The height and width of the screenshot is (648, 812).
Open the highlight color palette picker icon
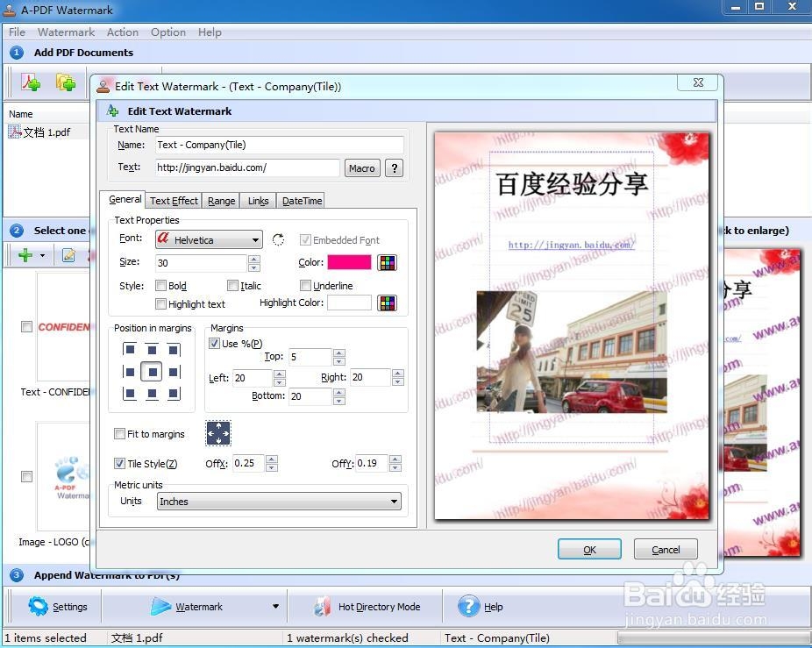388,303
